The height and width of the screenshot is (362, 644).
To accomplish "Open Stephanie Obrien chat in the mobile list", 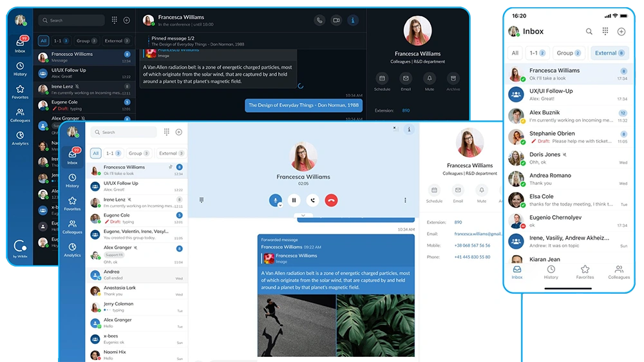I will 567,137.
